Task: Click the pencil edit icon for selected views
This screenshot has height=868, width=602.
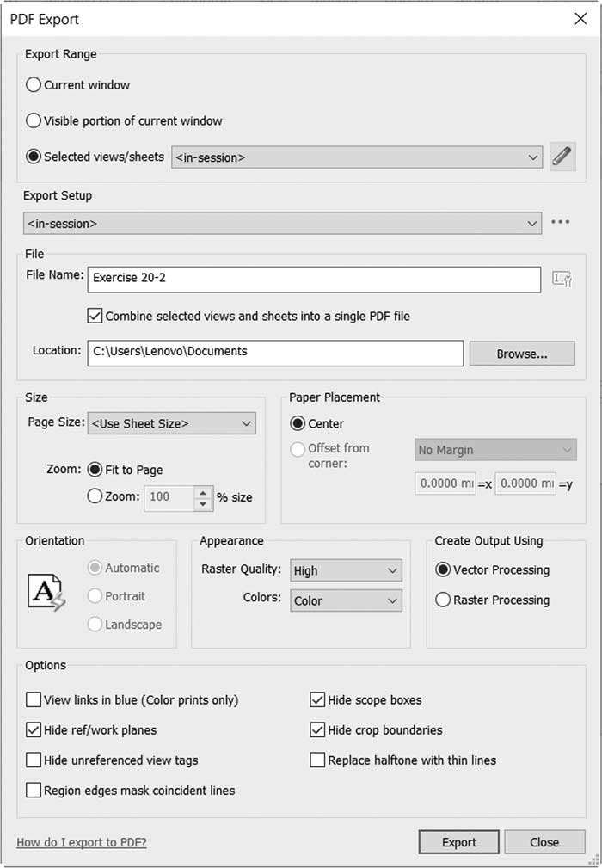Action: (562, 157)
